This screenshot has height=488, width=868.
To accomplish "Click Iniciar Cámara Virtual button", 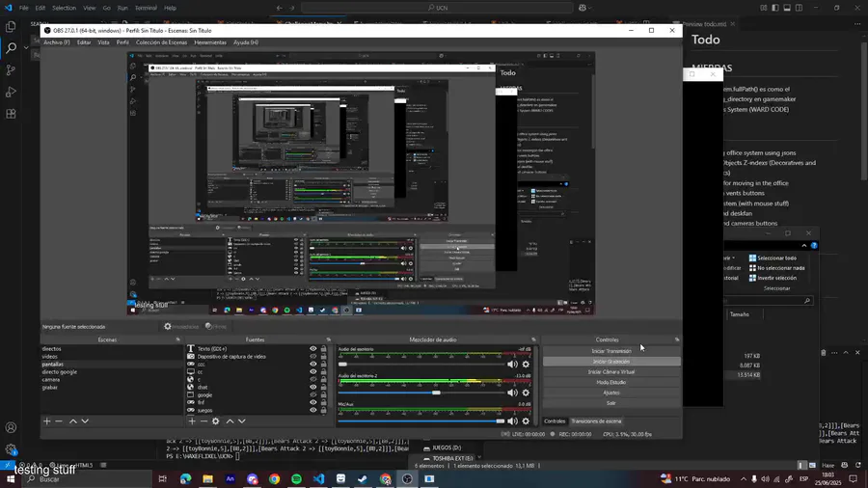I will tap(611, 372).
